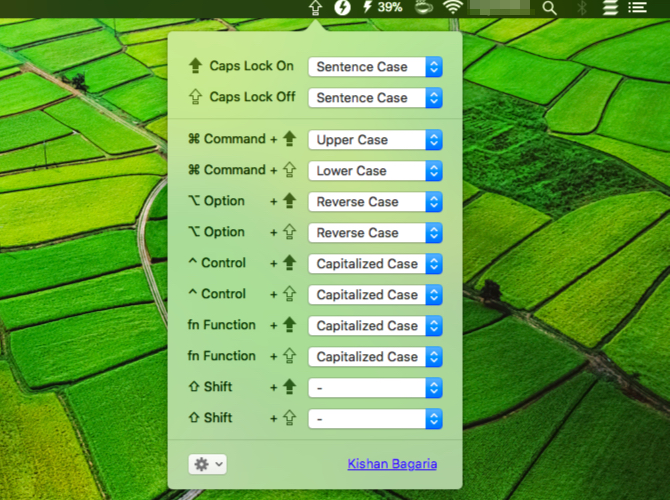Open Spotlight search magnifier
This screenshot has width=670, height=500.
tap(550, 8)
